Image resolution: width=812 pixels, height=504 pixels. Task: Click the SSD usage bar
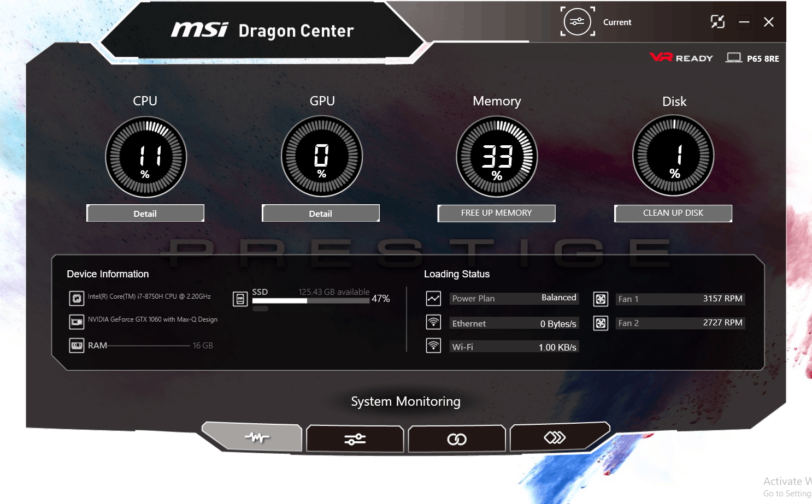click(311, 300)
